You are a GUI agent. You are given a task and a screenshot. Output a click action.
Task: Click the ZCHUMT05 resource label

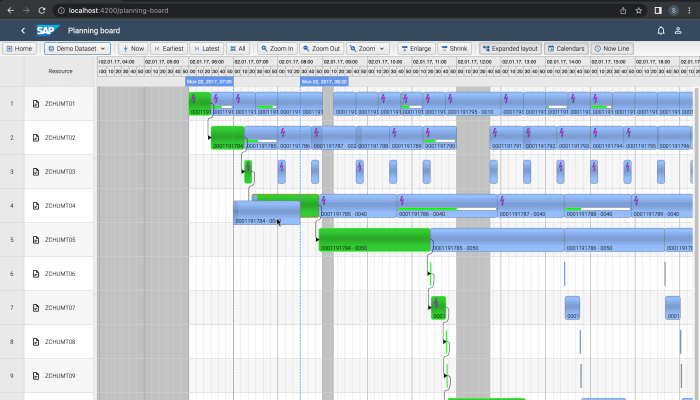[x=60, y=240]
